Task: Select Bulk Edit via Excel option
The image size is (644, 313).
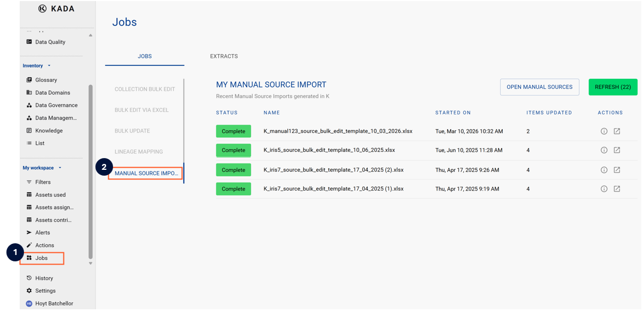Action: tap(141, 110)
